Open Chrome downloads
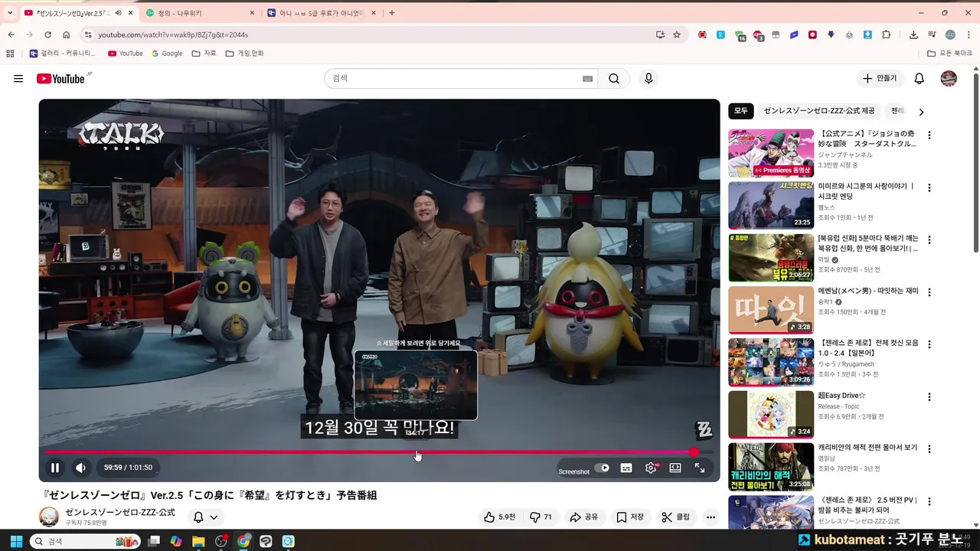Image resolution: width=980 pixels, height=551 pixels. coord(913,34)
